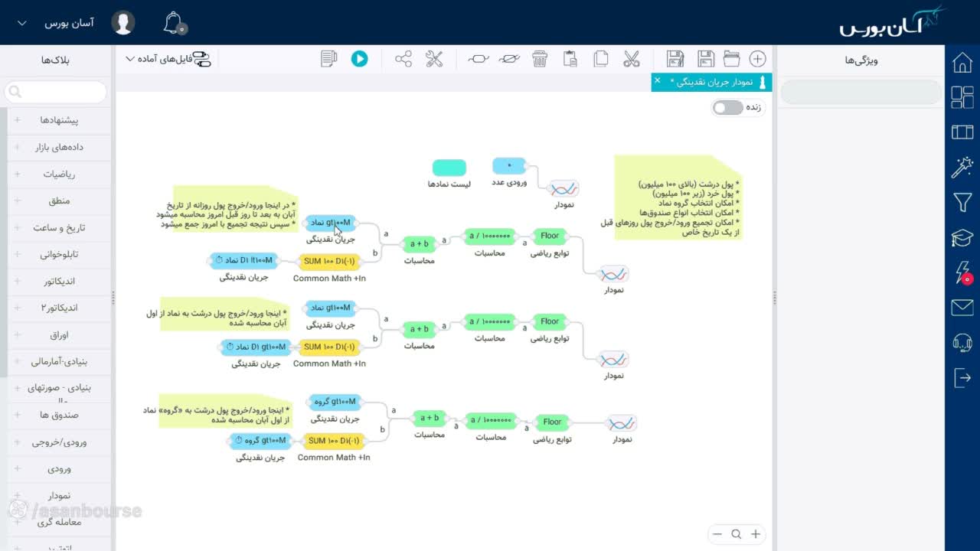Select the Floor block beside bottom نمودار
The image size is (980, 551).
tap(552, 422)
